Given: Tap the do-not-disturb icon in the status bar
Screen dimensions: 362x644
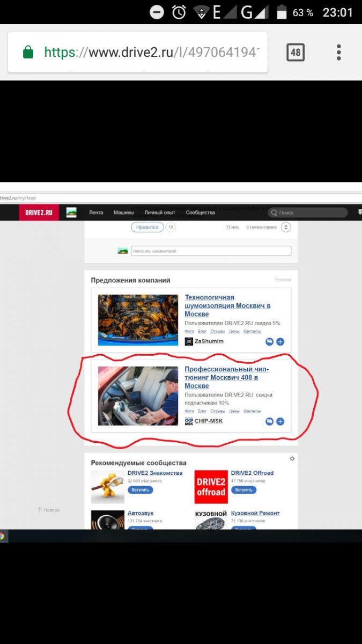Looking at the screenshot, I should point(157,12).
